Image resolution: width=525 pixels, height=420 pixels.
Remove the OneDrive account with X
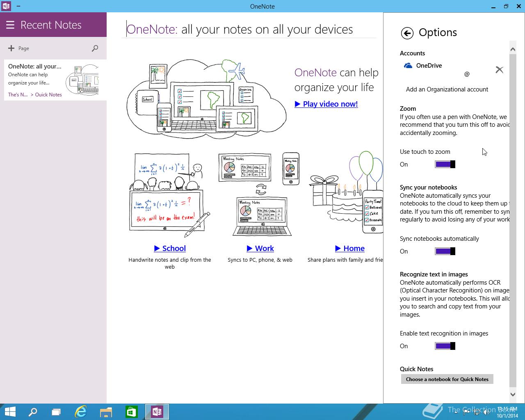[499, 70]
